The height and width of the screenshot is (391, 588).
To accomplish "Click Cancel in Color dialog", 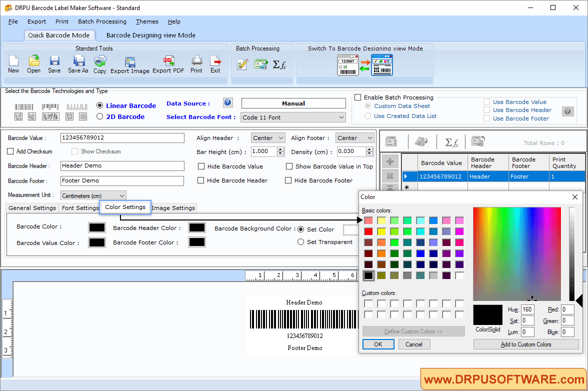I will (414, 344).
